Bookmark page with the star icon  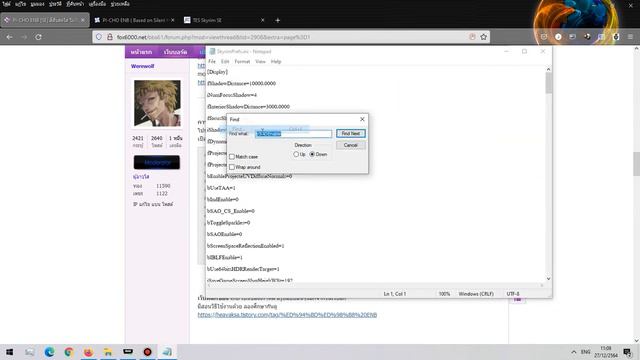point(484,37)
